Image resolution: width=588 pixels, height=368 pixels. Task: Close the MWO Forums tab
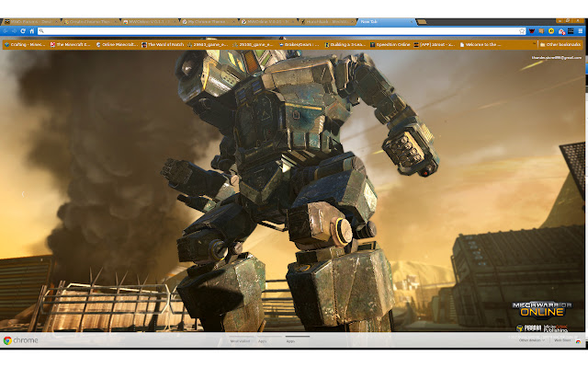pos(57,22)
